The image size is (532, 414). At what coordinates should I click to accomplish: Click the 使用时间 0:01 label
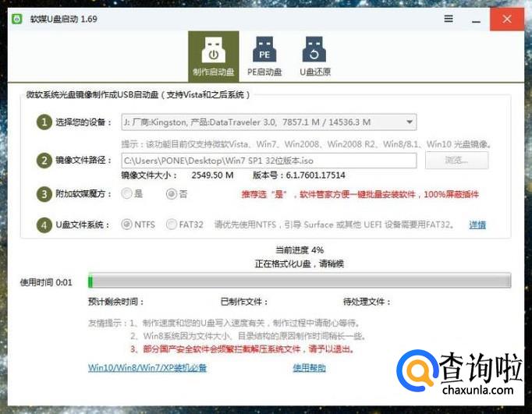pos(46,282)
